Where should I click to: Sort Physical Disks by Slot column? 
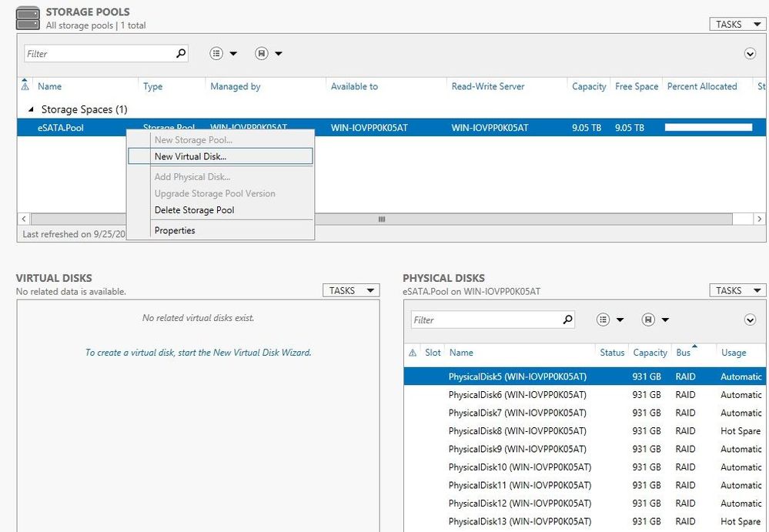pyautogui.click(x=433, y=353)
